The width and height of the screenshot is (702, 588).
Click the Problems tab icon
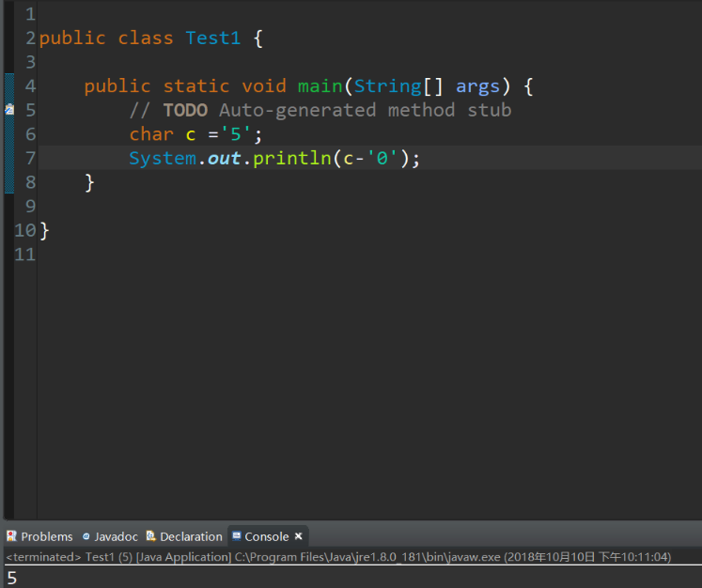click(11, 535)
